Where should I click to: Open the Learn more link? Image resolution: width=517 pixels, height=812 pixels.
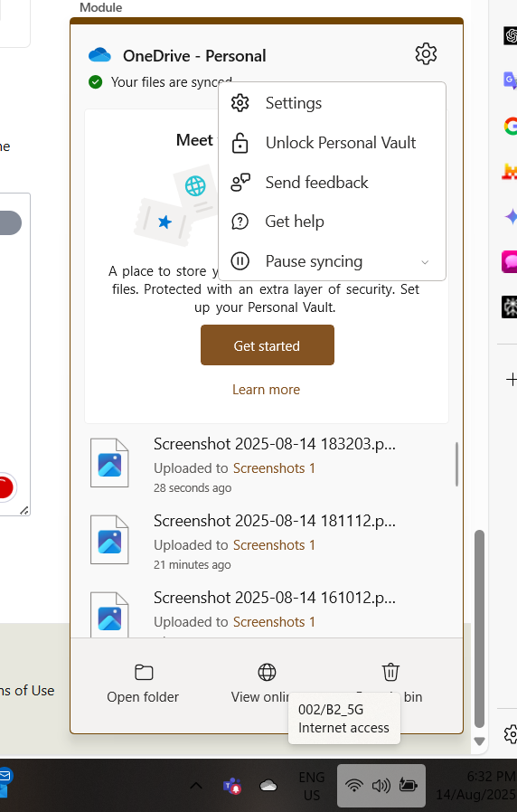click(x=266, y=390)
